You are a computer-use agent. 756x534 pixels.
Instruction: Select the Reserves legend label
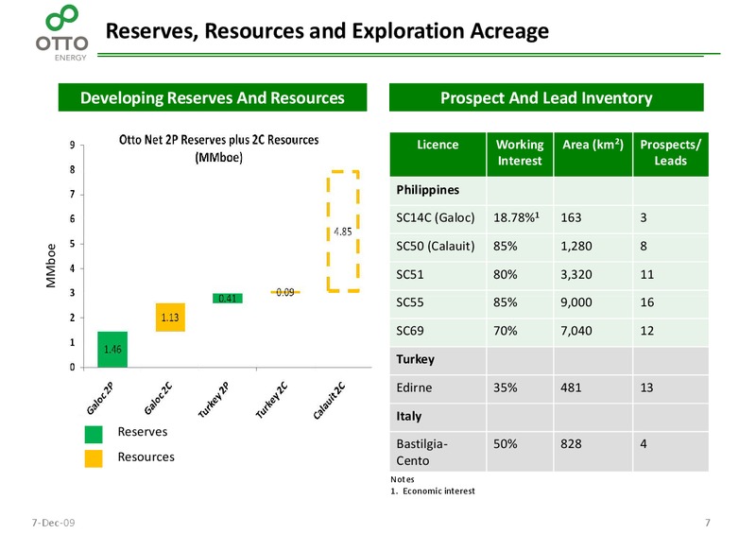pyautogui.click(x=143, y=432)
